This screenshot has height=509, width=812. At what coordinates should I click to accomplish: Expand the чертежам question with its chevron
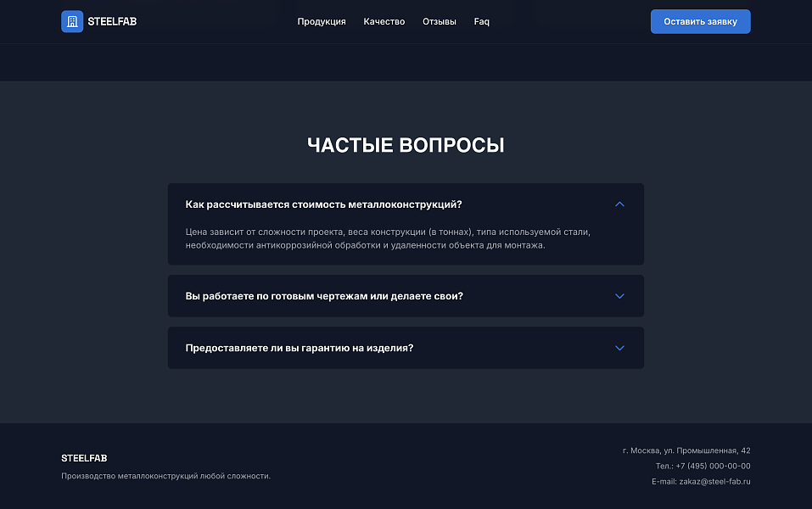coord(619,296)
